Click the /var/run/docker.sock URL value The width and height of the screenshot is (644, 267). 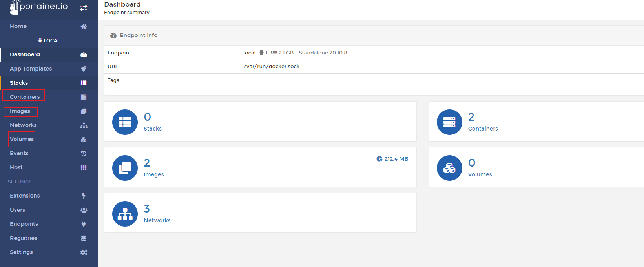pos(272,66)
